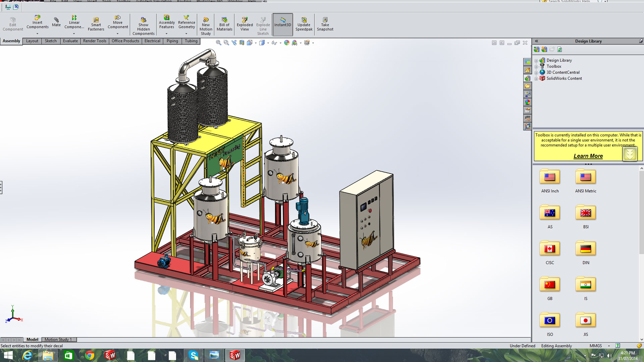Click the Zoom to Fit icon
This screenshot has height=362, width=644.
(x=218, y=43)
